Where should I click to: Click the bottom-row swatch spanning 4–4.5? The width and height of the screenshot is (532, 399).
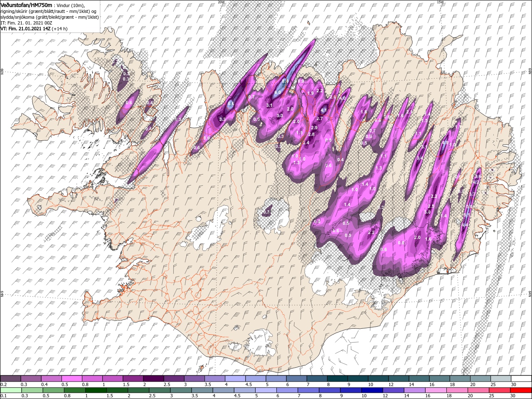(x=224, y=390)
